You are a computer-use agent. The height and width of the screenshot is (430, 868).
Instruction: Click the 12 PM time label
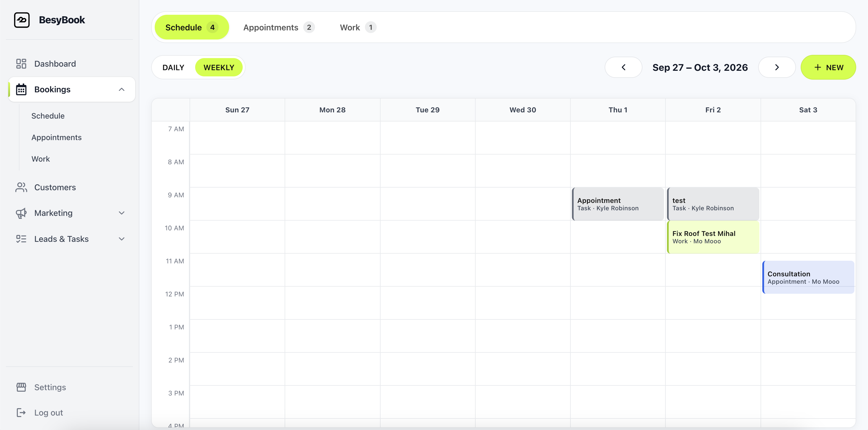click(x=174, y=294)
